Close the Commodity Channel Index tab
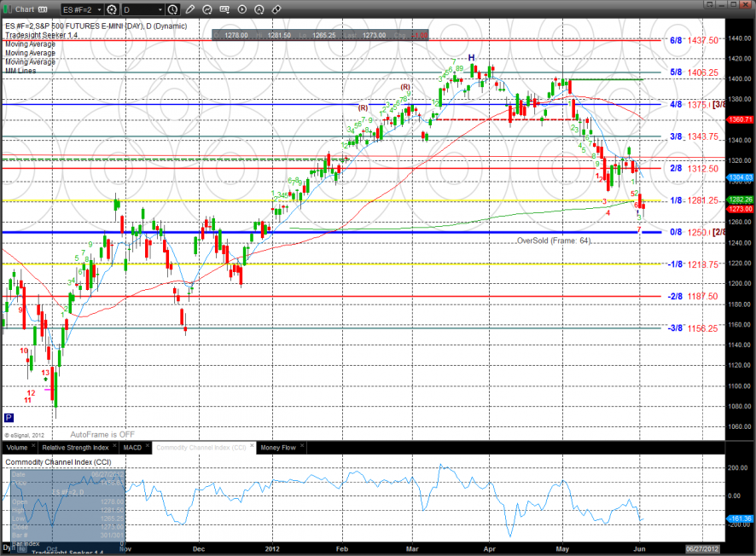 pyautogui.click(x=251, y=447)
